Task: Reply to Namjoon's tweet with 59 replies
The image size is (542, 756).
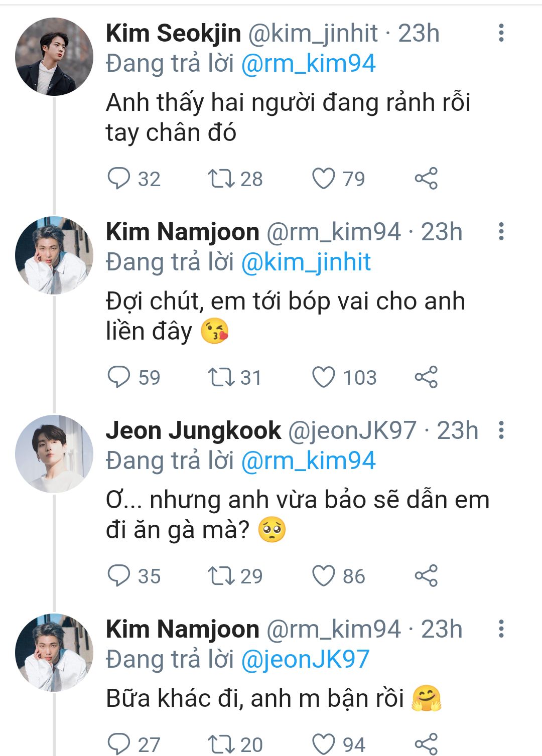Action: (x=119, y=377)
